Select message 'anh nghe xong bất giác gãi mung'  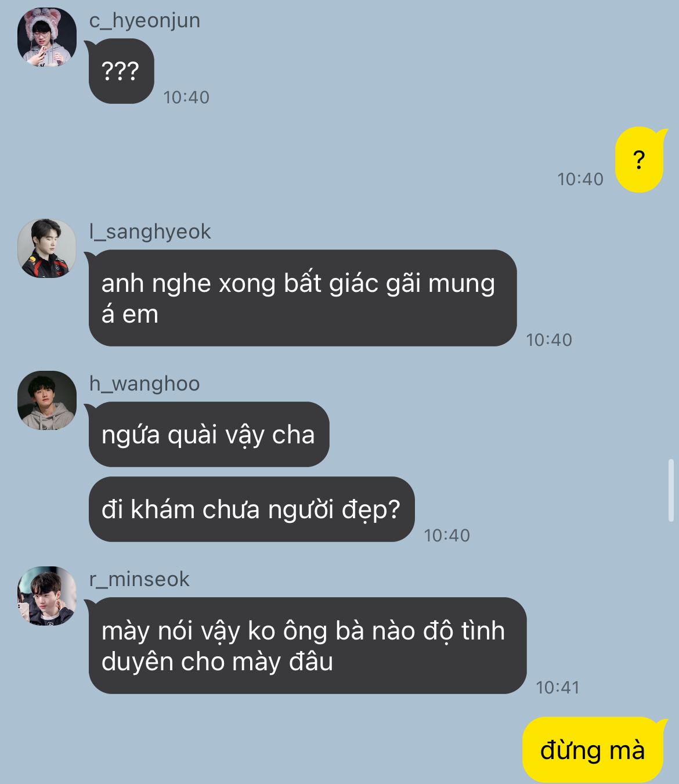[302, 298]
